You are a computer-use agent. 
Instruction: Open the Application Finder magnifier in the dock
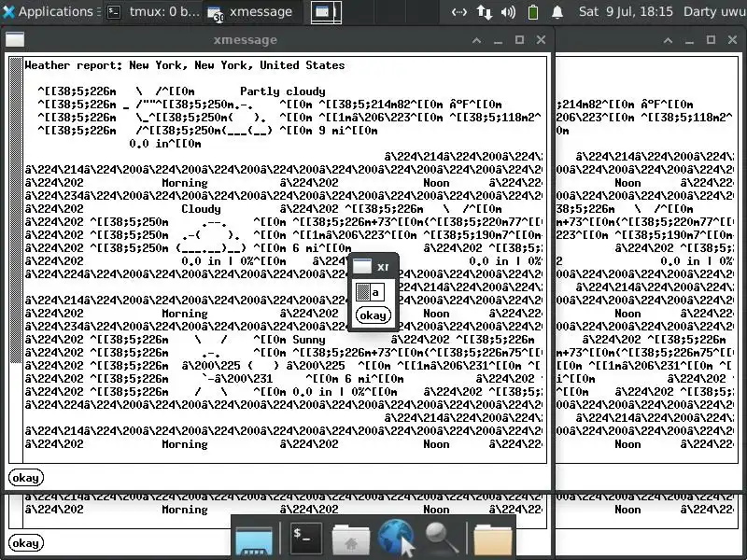(442, 539)
